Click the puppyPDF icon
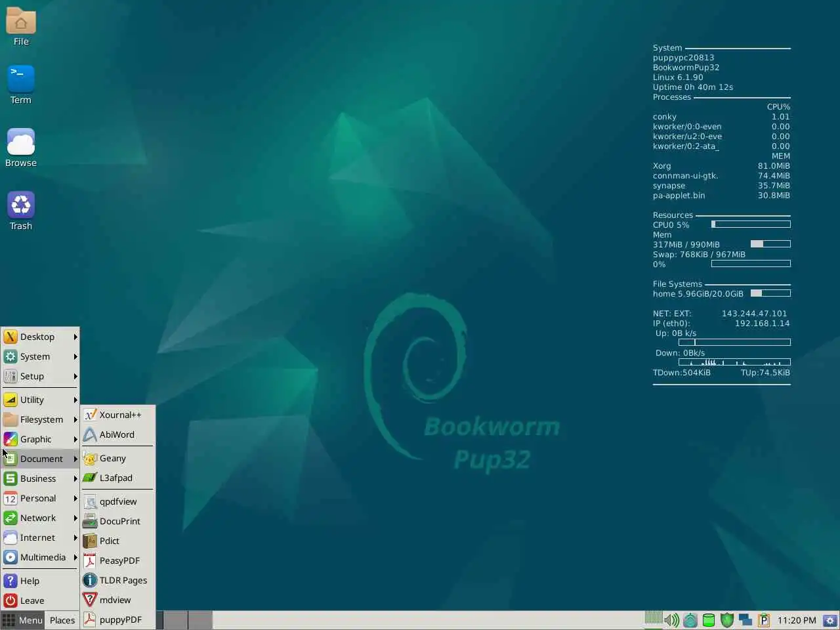Viewport: 840px width, 630px height. [x=90, y=619]
